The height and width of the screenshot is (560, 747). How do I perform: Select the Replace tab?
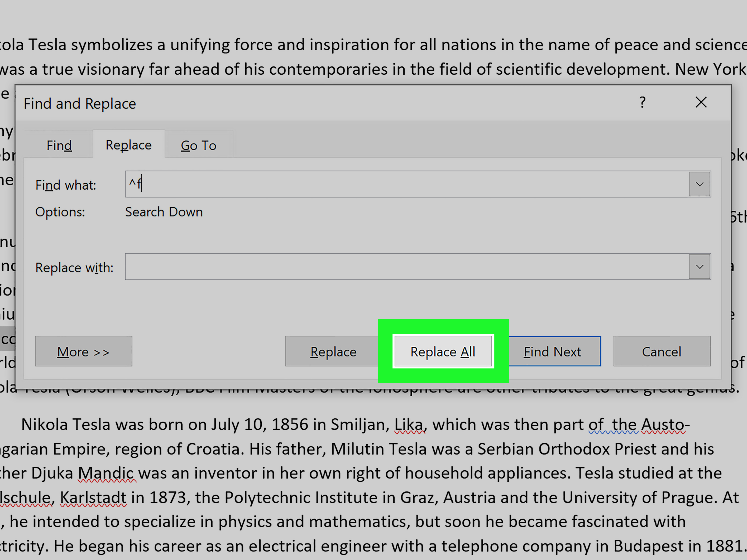point(129,145)
